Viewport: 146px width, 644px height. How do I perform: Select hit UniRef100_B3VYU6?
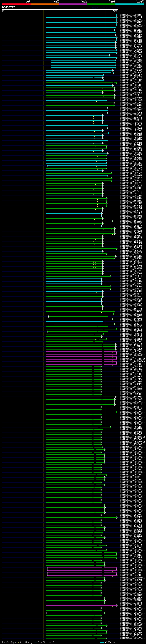coord(131,67)
